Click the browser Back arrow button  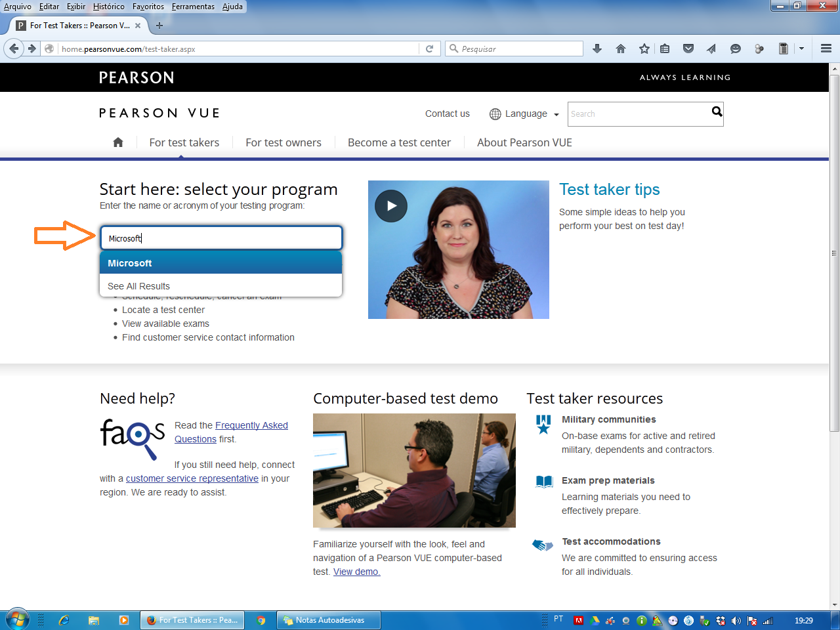(14, 49)
